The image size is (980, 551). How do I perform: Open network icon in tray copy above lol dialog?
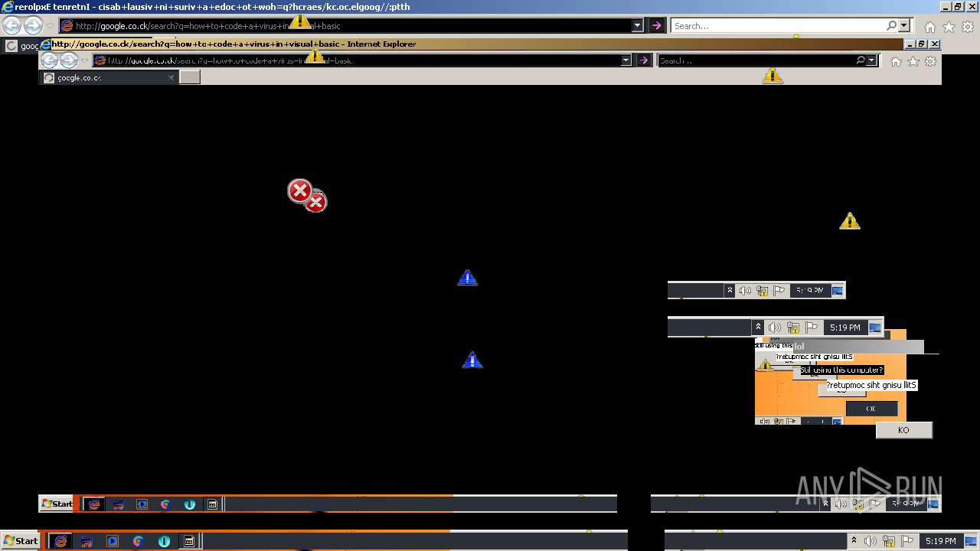pos(793,328)
